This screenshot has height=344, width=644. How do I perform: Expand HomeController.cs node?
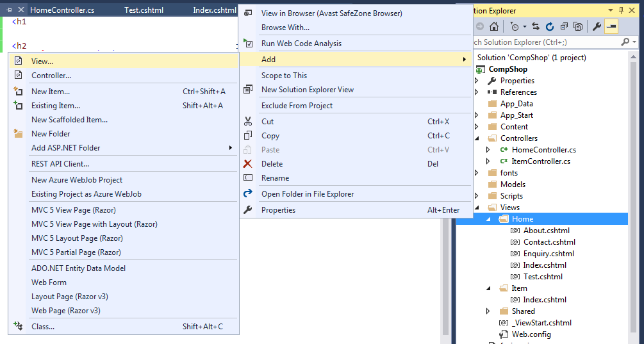(x=488, y=150)
